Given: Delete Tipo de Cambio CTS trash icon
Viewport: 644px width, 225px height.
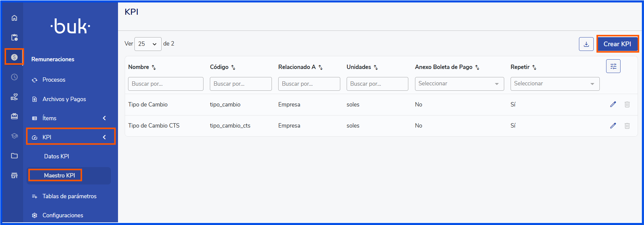Looking at the screenshot, I should [x=627, y=126].
